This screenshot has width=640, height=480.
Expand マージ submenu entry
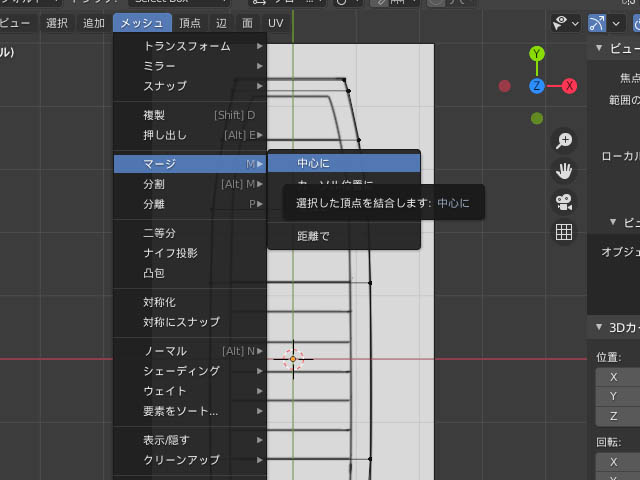pos(190,164)
